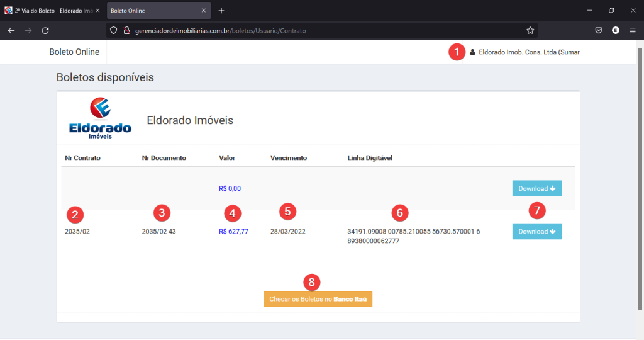The height and width of the screenshot is (340, 644).
Task: Select contract number 2035/02
Action: 77,232
